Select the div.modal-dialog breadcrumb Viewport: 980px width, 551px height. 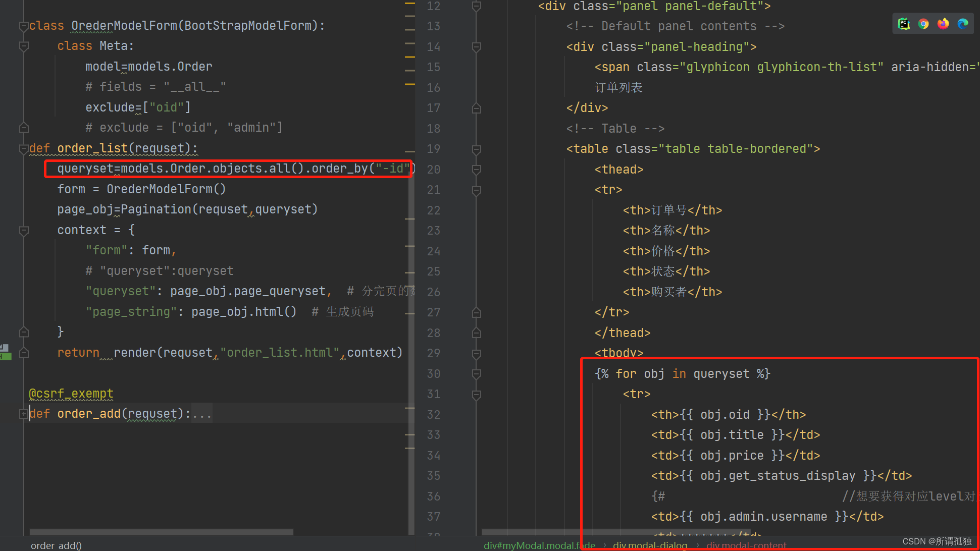[650, 545]
